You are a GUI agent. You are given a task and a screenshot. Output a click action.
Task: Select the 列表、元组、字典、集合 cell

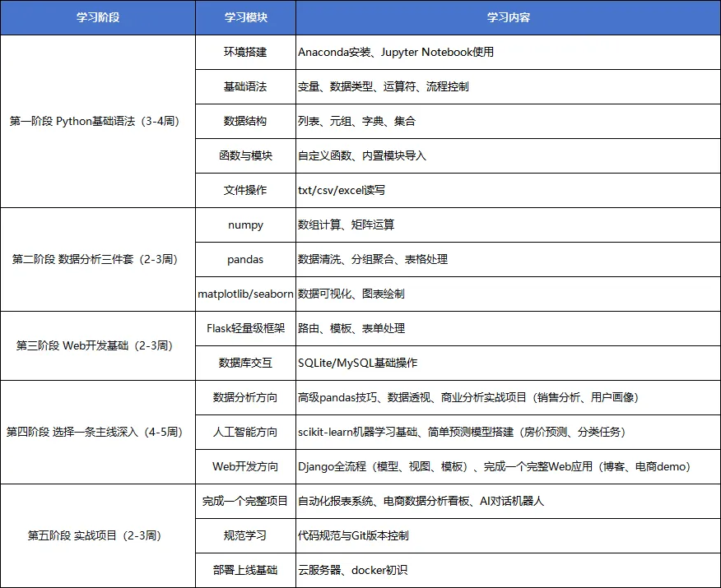point(508,121)
